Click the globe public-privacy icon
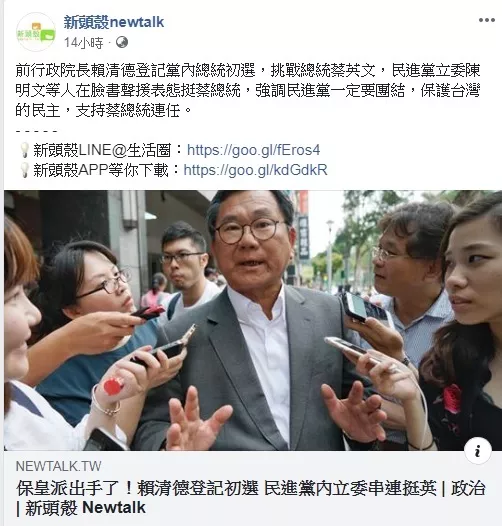502x526 pixels. pos(122,43)
